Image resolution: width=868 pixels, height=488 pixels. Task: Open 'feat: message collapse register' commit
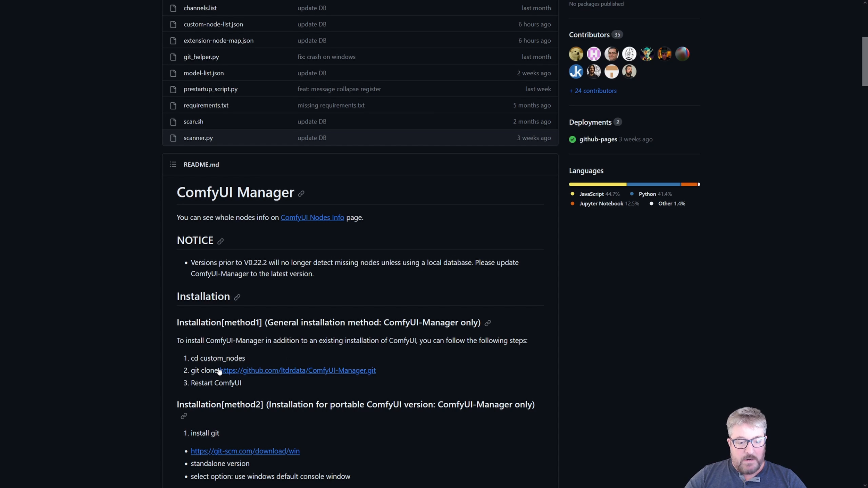[x=339, y=89]
